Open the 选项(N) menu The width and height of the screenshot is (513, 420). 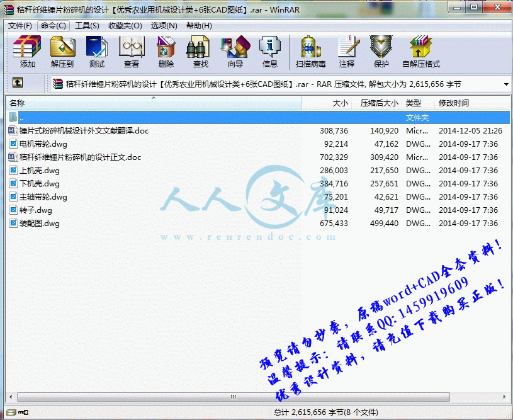[164, 26]
